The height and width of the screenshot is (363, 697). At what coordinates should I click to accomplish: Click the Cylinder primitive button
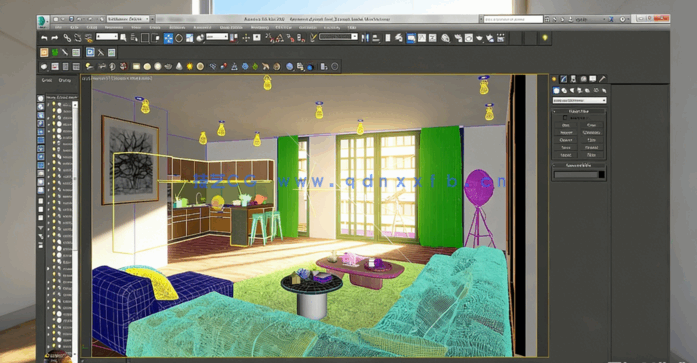[566, 140]
